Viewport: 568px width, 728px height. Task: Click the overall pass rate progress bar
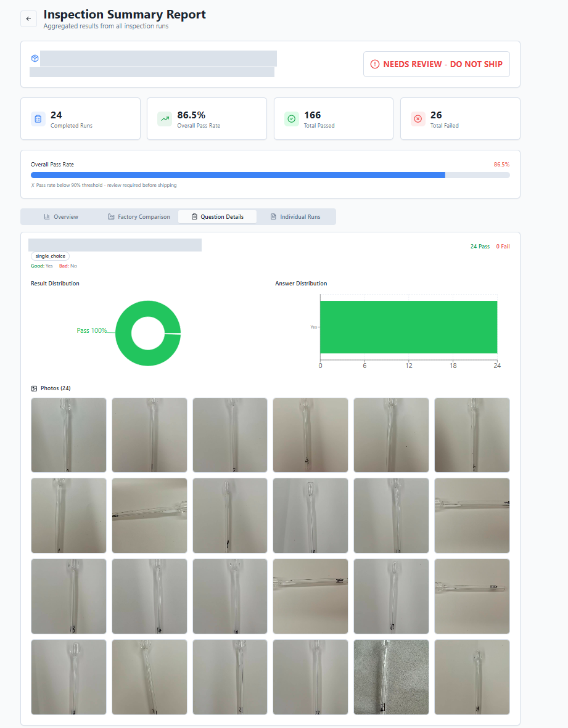(270, 175)
